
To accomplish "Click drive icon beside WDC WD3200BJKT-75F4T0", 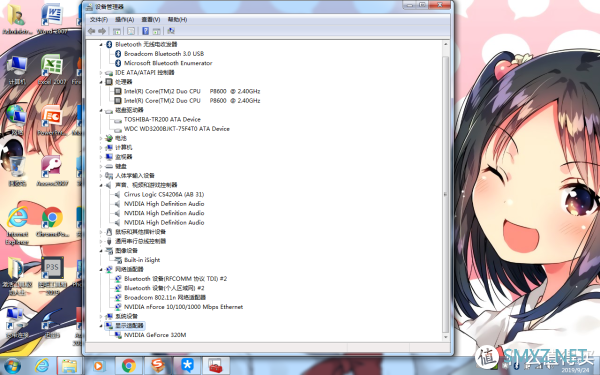I will [x=118, y=129].
